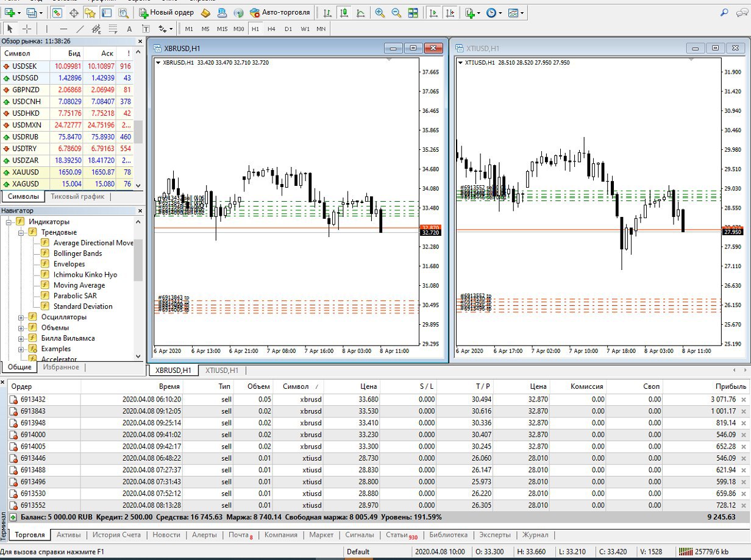Viewport: 751px width, 560px height.
Task: Select Parabolic SAR in the Navigator
Action: tap(75, 296)
